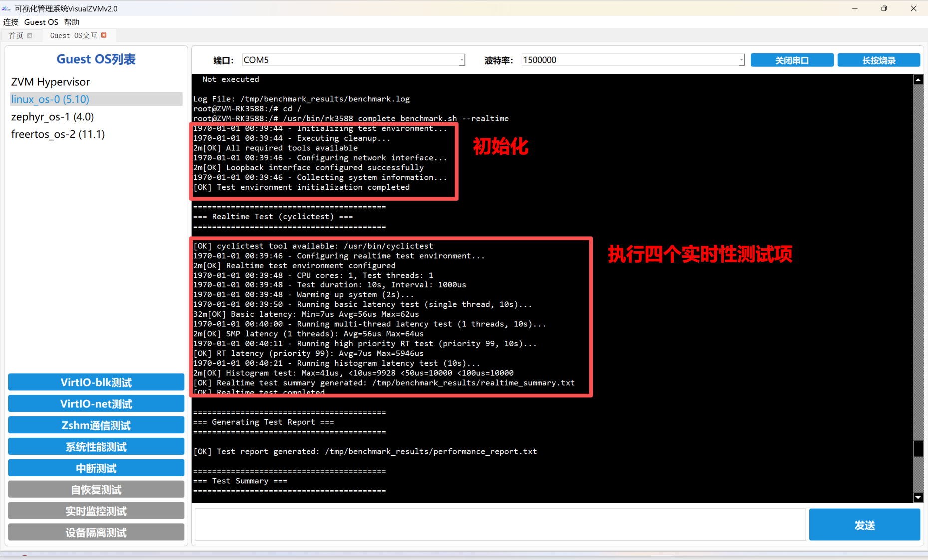Image resolution: width=928 pixels, height=560 pixels.
Task: Run the VirtIO-blk测试 test
Action: 96,382
